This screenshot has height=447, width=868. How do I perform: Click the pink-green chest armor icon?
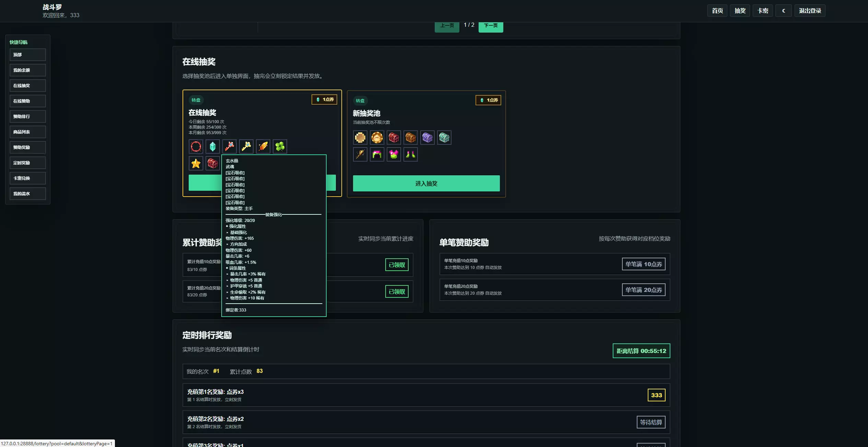(394, 154)
